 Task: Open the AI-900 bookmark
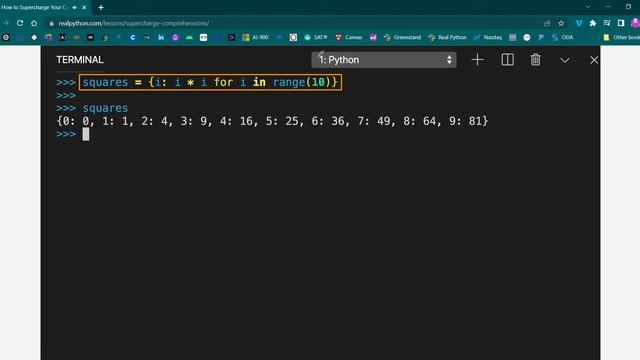tap(256, 37)
